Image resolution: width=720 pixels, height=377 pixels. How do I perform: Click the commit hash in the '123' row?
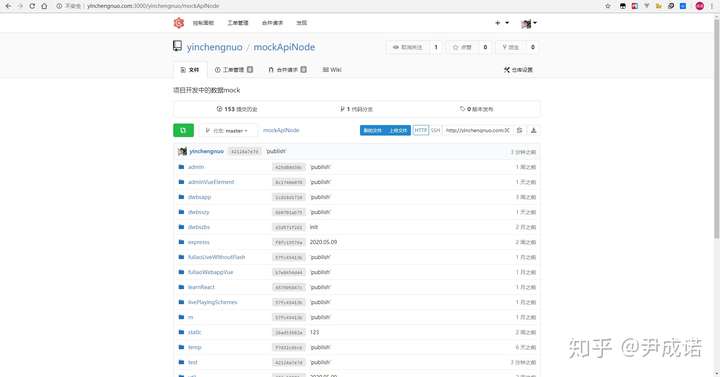[x=289, y=332]
